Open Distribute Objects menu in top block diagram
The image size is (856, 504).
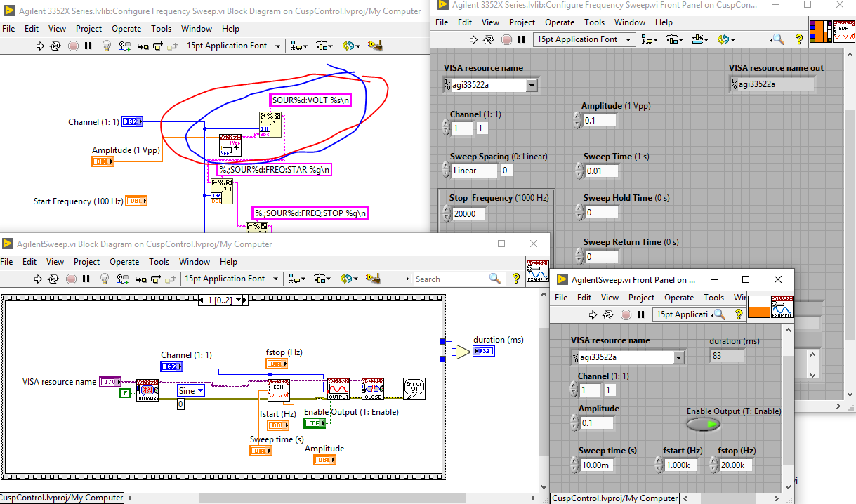pyautogui.click(x=324, y=46)
